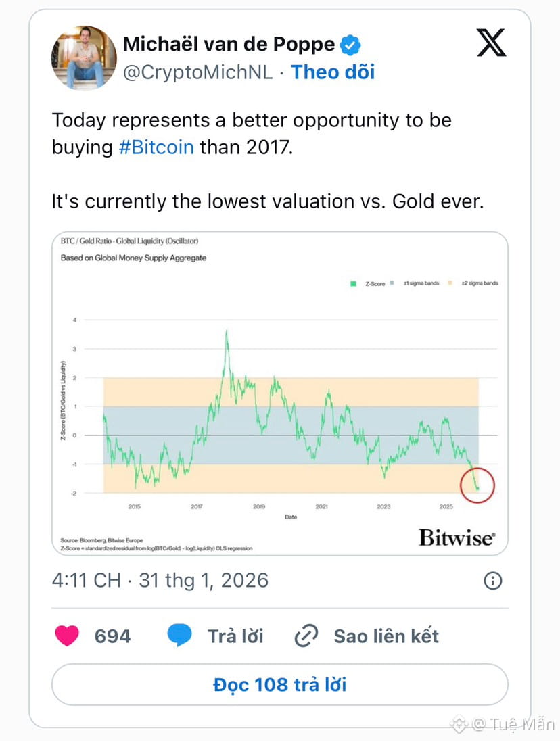This screenshot has height=741, width=560.
Task: Open the #Bitcoin hashtag link
Action: coord(156,147)
